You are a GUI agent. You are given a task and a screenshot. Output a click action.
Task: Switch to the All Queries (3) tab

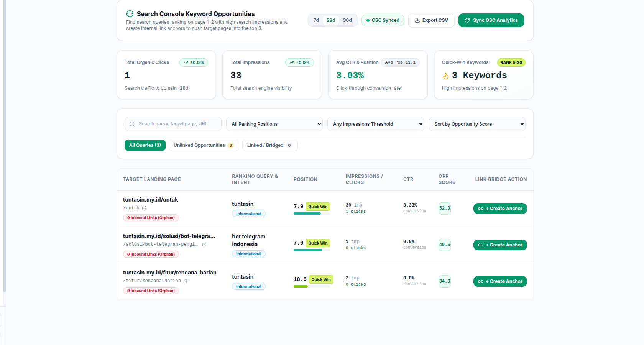click(x=145, y=145)
